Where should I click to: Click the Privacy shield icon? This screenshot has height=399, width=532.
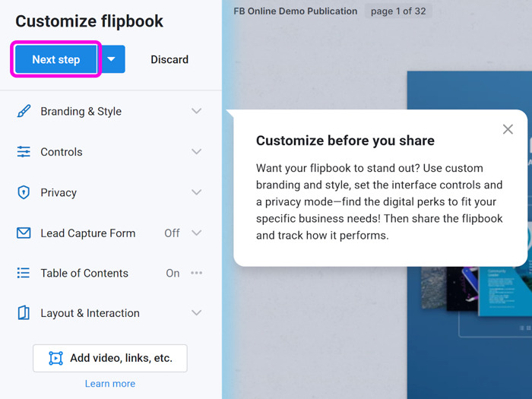(24, 192)
